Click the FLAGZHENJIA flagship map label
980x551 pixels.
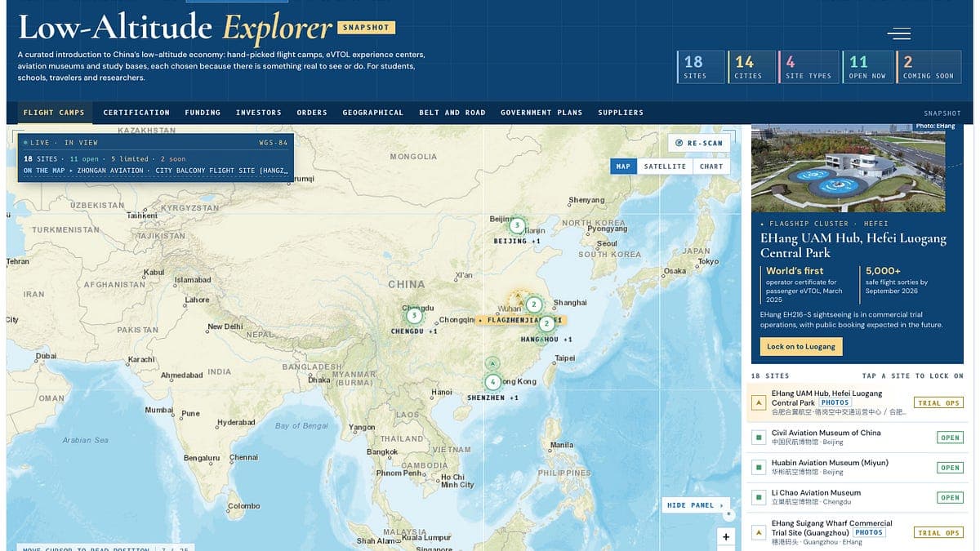tap(520, 321)
